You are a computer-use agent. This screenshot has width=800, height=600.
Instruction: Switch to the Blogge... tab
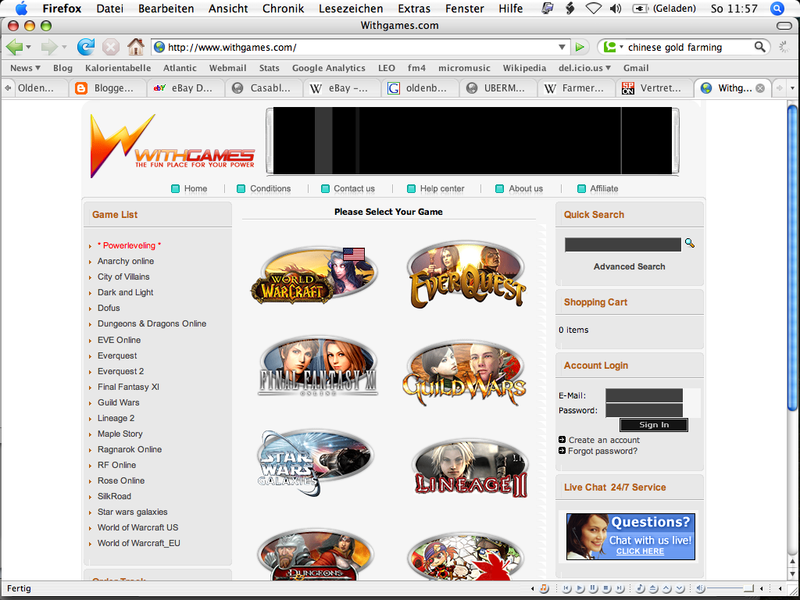(x=108, y=88)
